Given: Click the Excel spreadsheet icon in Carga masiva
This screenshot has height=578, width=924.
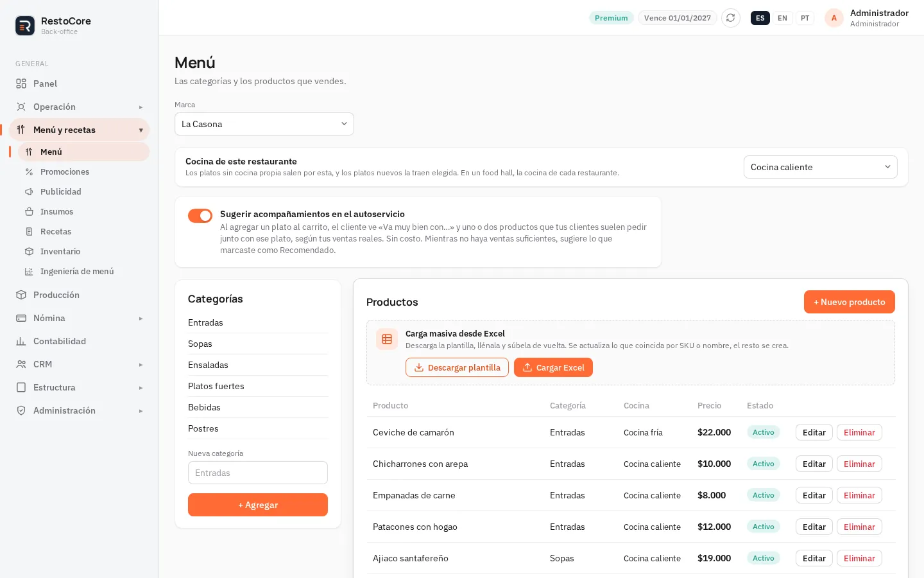Looking at the screenshot, I should click(387, 339).
